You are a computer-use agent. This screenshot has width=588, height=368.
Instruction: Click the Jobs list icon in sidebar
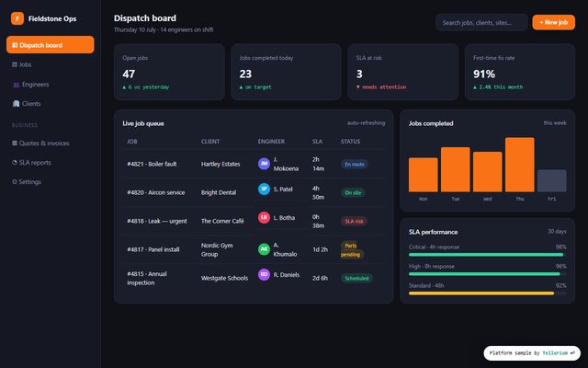pyautogui.click(x=15, y=64)
